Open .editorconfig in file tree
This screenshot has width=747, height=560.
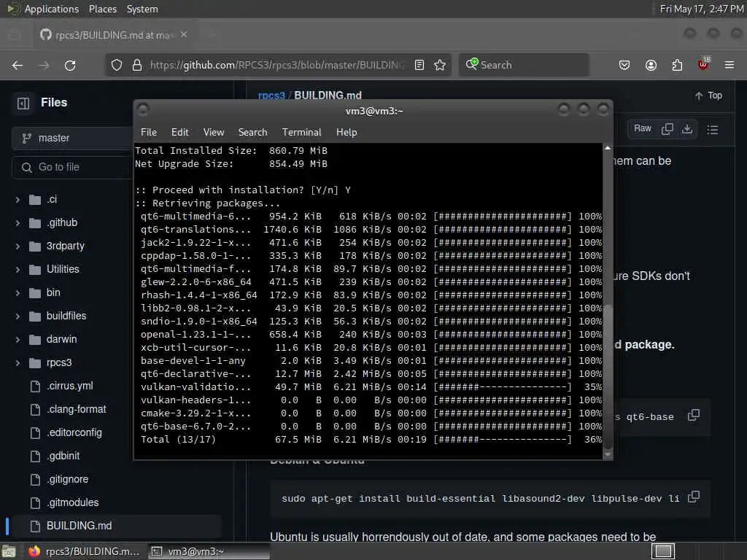(74, 433)
